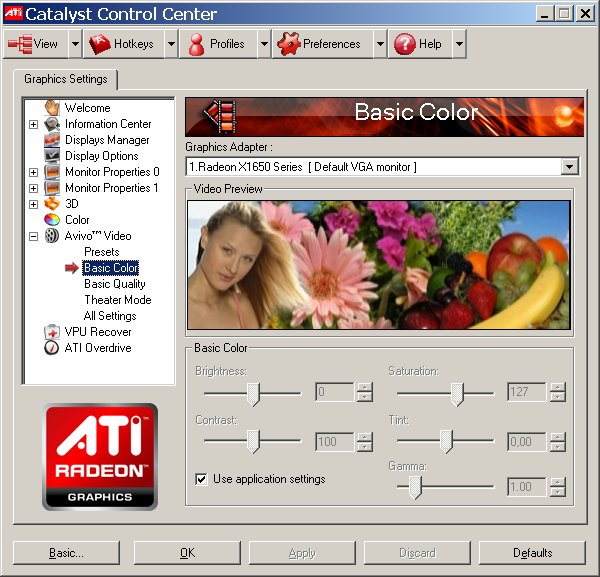The image size is (600, 577).
Task: Click the 3D cube icon
Action: click(52, 204)
